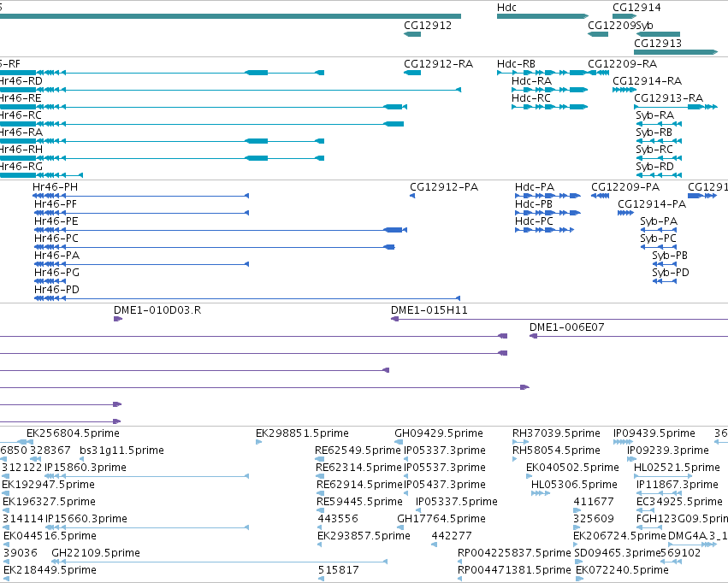728x583 pixels.
Task: Click the GH22109.5prime EST
Action: [x=220, y=562]
